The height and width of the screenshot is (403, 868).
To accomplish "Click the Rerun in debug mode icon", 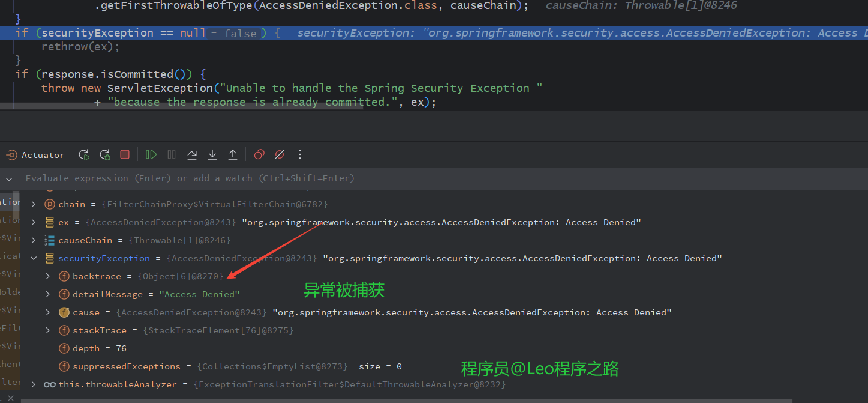I will coord(105,155).
